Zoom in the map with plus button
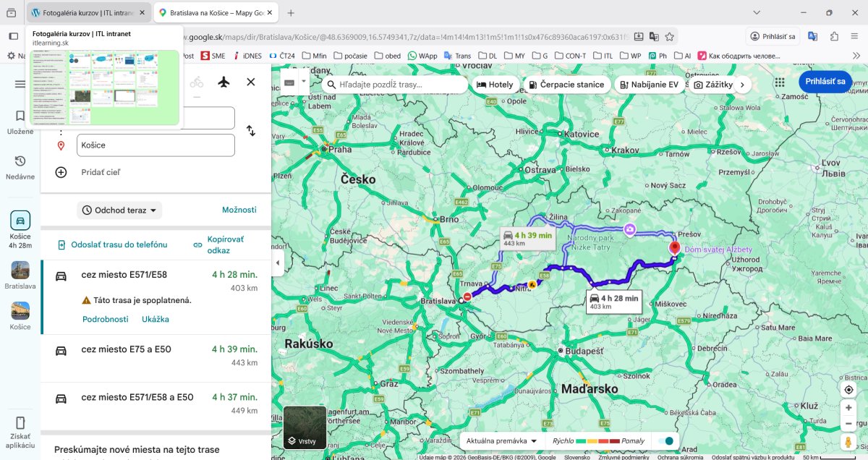Viewport: 868px width, 460px height. click(x=849, y=408)
